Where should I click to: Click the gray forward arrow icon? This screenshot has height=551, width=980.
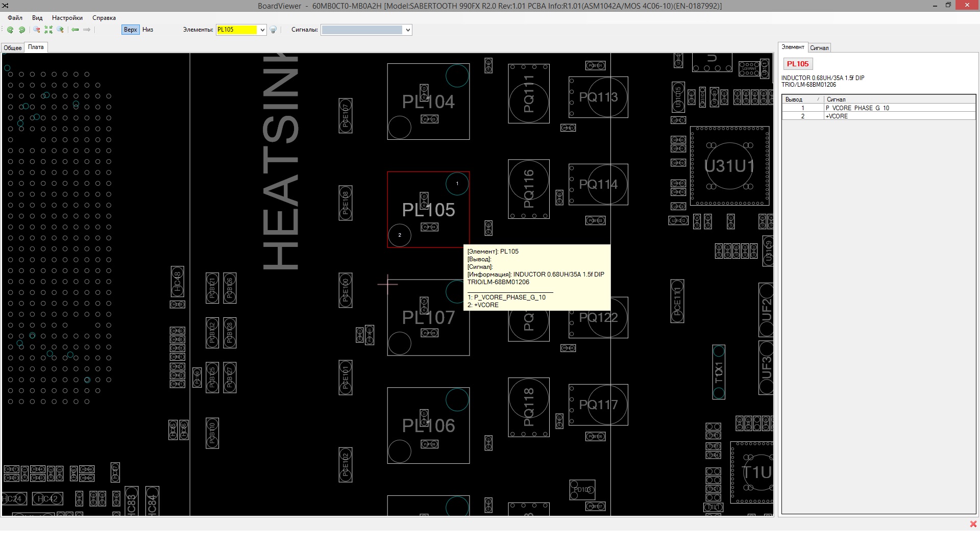tap(87, 30)
